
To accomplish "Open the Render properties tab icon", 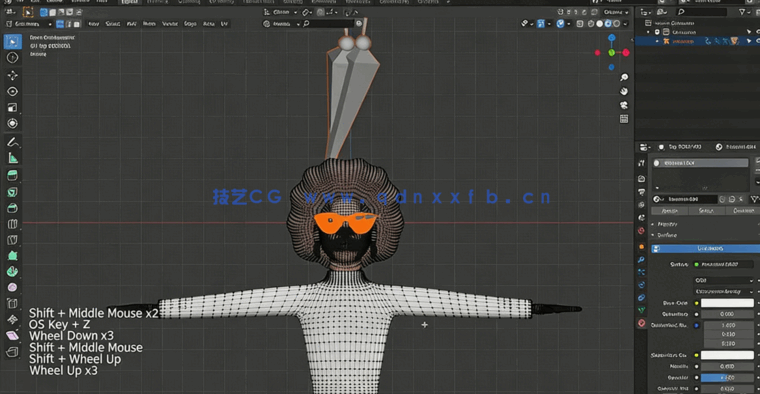I will [x=642, y=178].
